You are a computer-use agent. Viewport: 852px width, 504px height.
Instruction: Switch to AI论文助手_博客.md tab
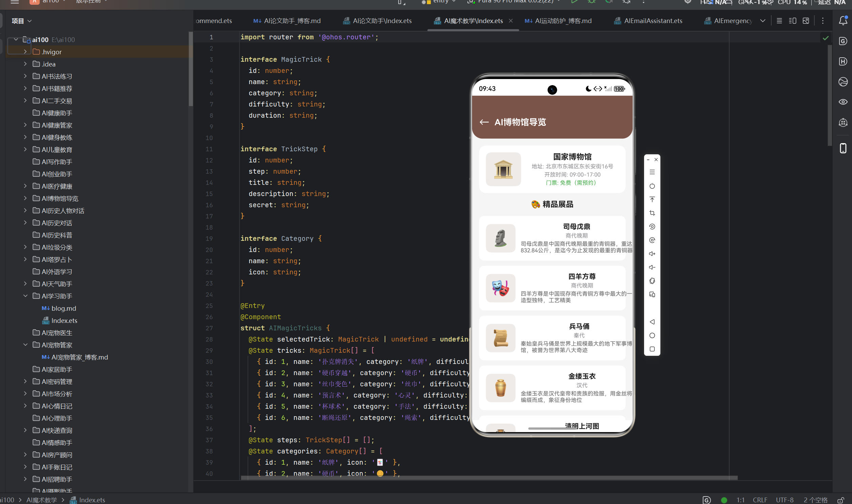click(x=287, y=21)
